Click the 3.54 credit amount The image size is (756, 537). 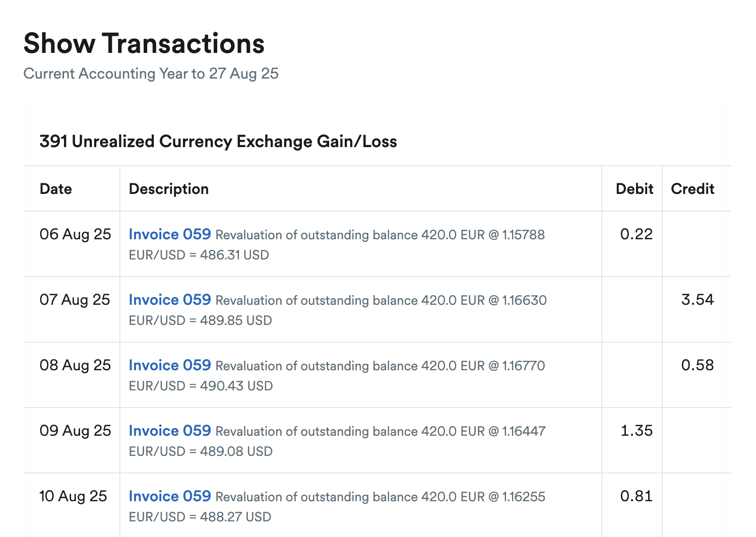[698, 300]
